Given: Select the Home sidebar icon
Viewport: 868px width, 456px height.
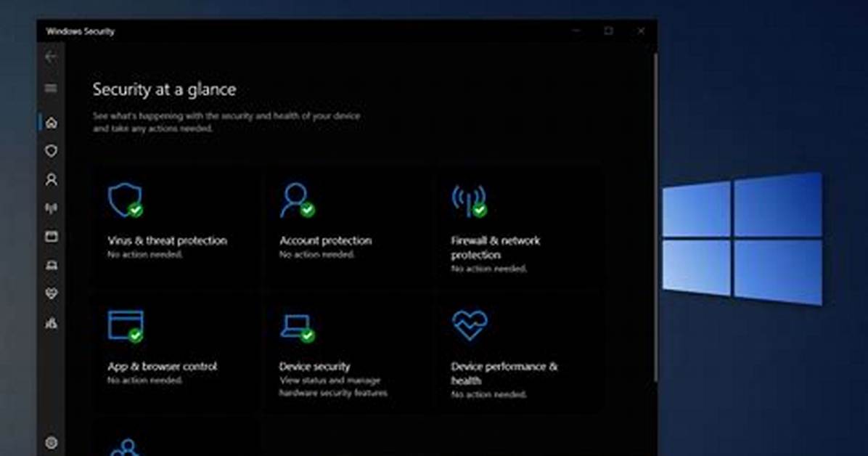Looking at the screenshot, I should tap(52, 123).
